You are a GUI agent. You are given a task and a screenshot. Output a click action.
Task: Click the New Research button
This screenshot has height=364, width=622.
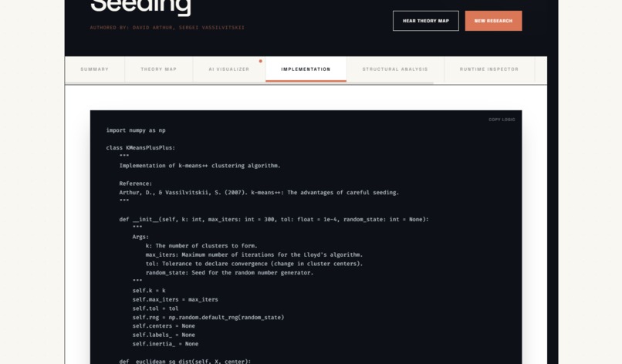pyautogui.click(x=493, y=21)
